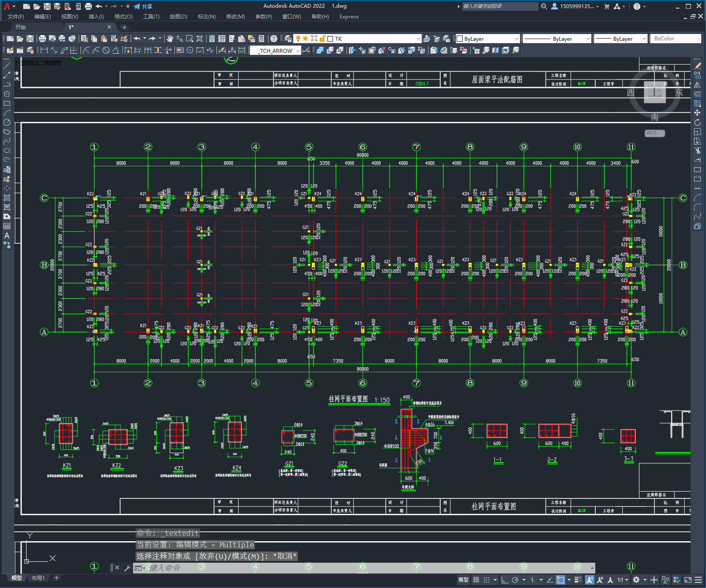The width and height of the screenshot is (706, 588).
Task: Switch to the 布局1 layout tab
Action: 38,578
